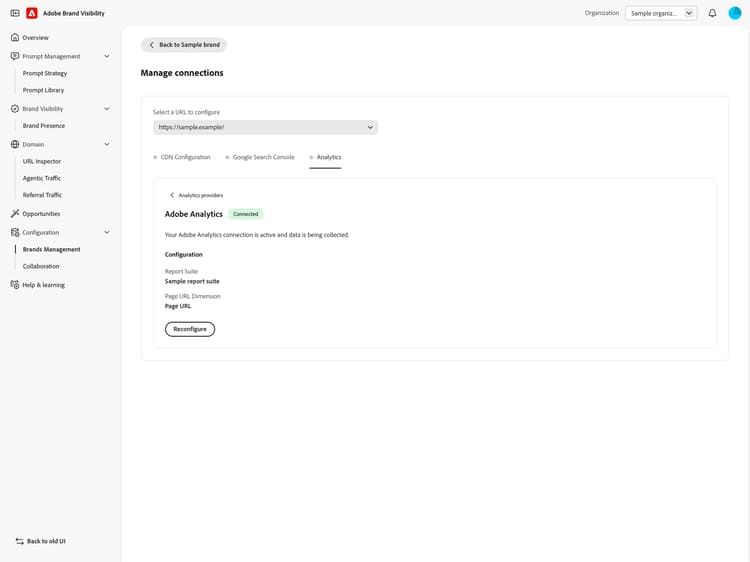The height and width of the screenshot is (562, 750).
Task: Click the Adobe Brand Visibility title
Action: click(74, 13)
